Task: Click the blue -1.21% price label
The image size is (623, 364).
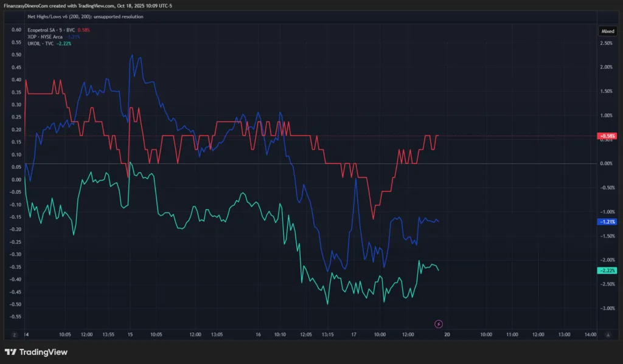Action: pyautogui.click(x=608, y=222)
